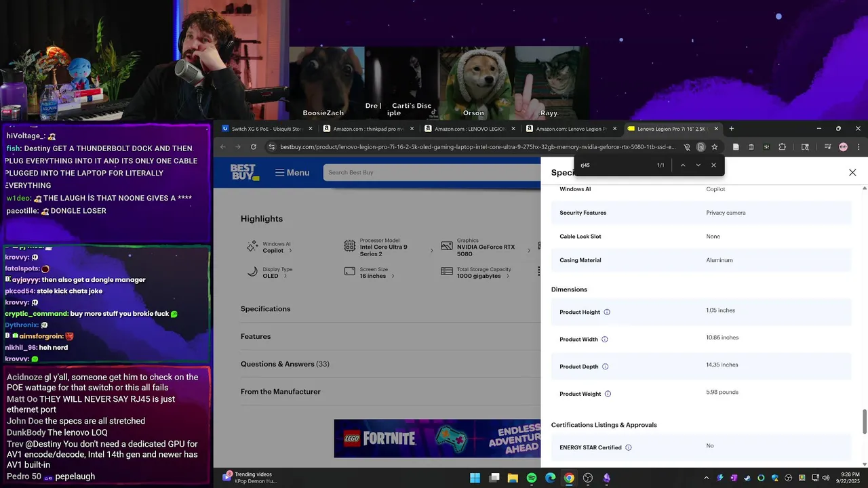Show hidden system tray icons
The width and height of the screenshot is (868, 488).
click(x=706, y=478)
